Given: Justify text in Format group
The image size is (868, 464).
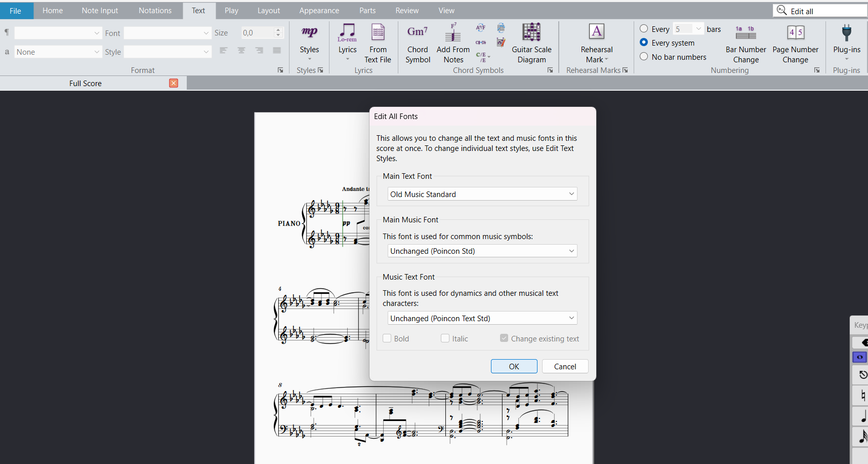Looking at the screenshot, I should (277, 50).
